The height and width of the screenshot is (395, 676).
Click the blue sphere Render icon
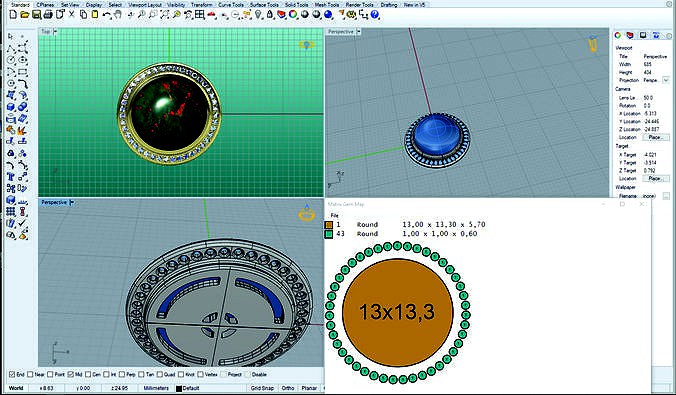tap(328, 15)
